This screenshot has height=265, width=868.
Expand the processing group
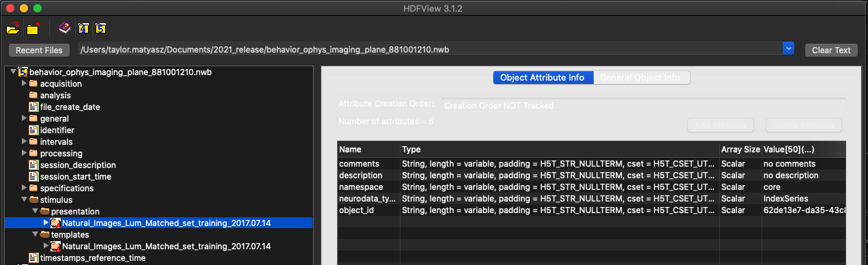[x=25, y=153]
